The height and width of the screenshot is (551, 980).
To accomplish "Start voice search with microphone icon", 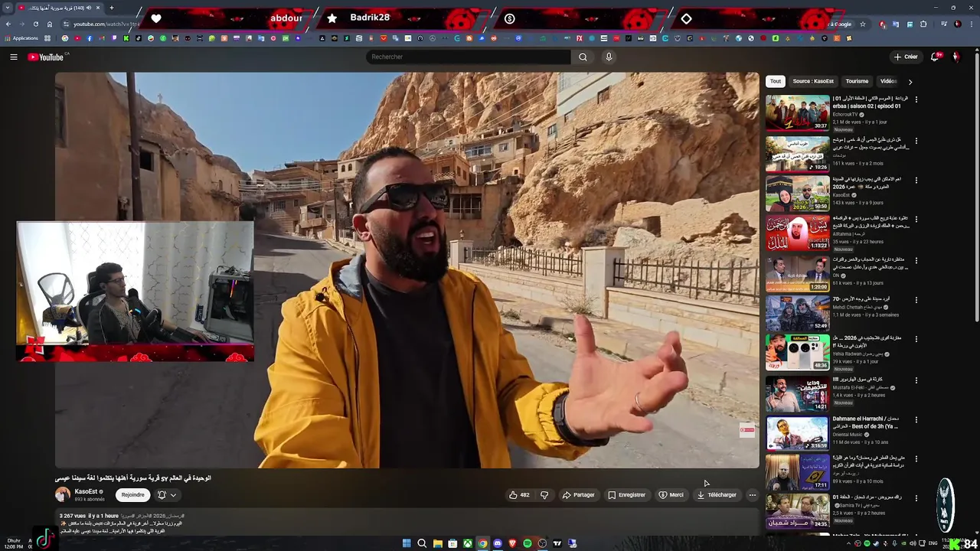I will pos(609,57).
